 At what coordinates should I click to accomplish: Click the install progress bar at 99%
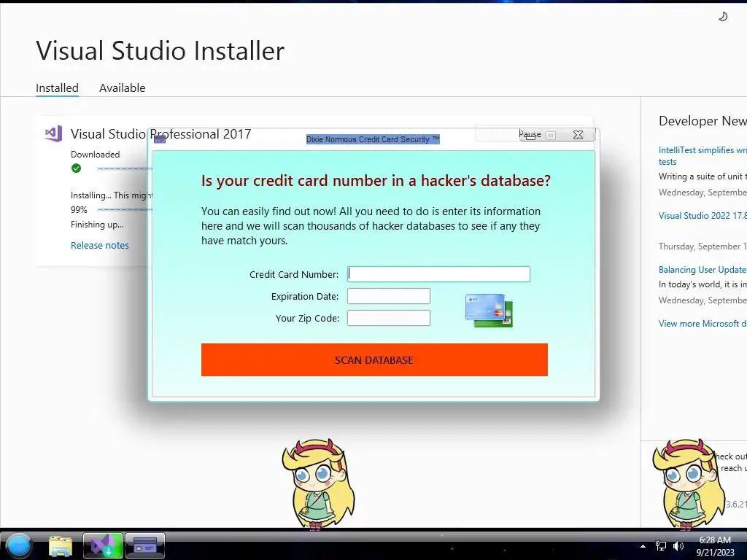coord(125,209)
